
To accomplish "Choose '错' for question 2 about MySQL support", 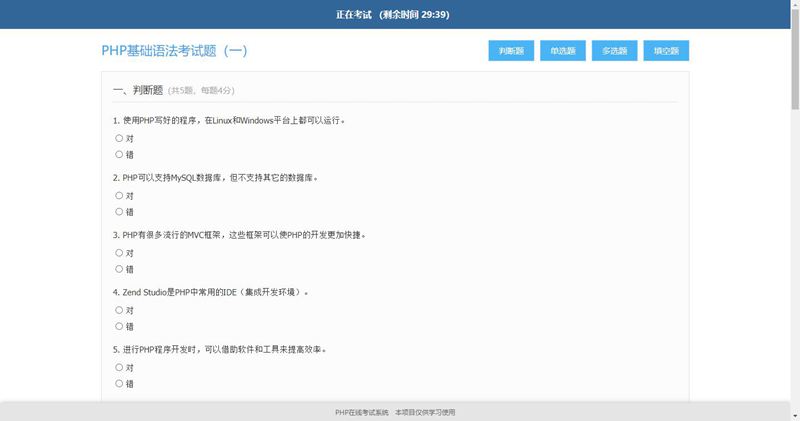I will [119, 211].
